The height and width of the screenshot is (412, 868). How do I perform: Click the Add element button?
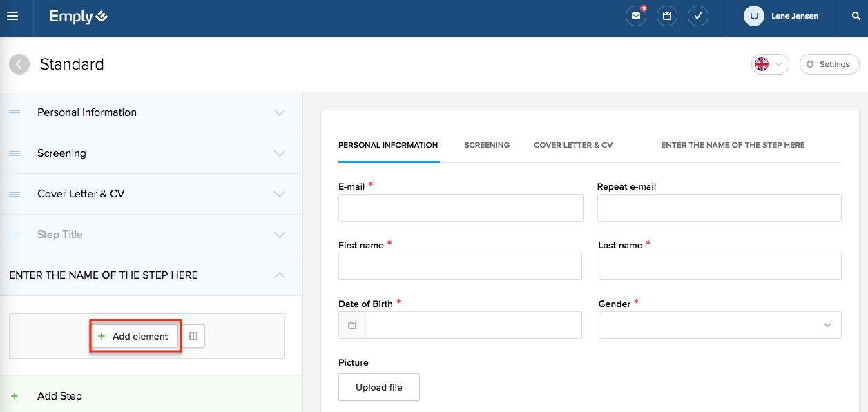click(x=135, y=336)
